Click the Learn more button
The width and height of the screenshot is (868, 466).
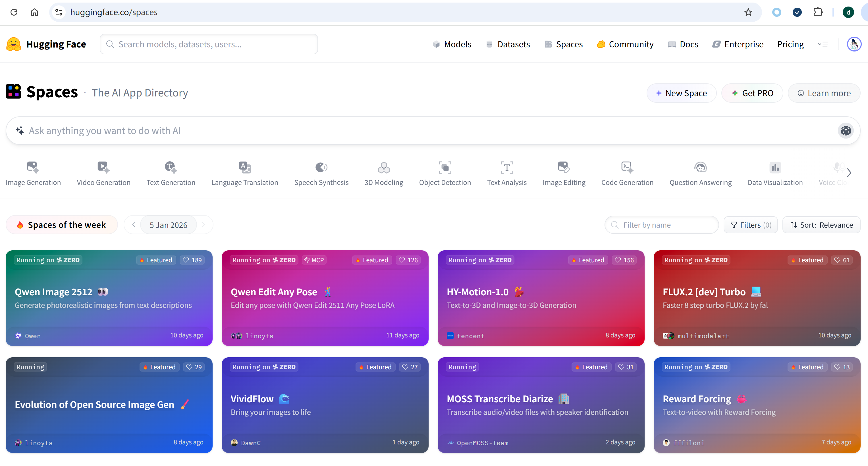[x=824, y=93]
